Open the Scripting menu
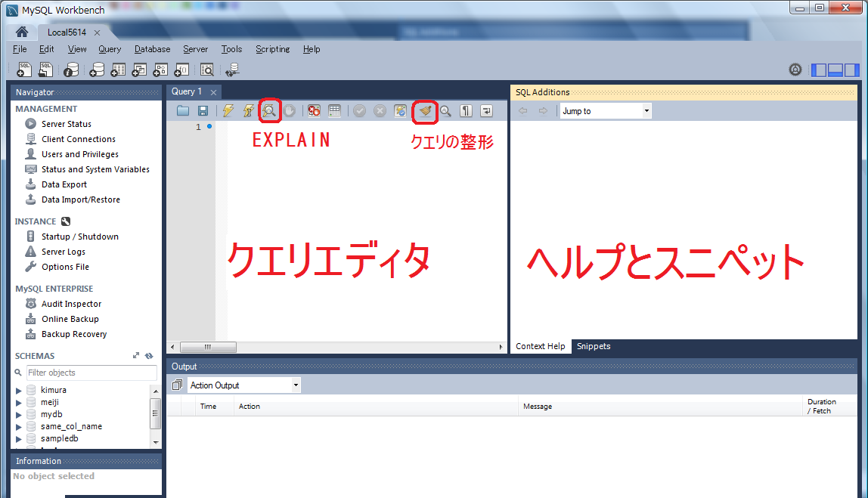 tap(272, 49)
